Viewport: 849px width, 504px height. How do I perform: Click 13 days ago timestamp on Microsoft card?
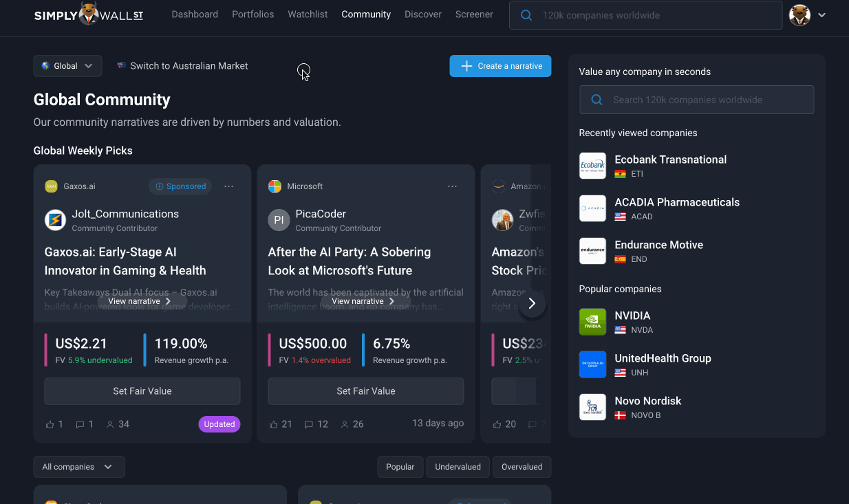(438, 424)
